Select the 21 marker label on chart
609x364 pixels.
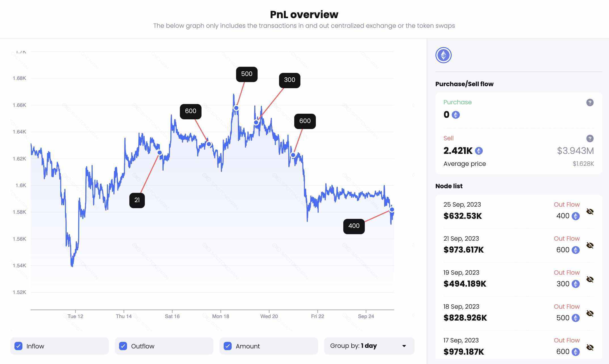coord(137,200)
